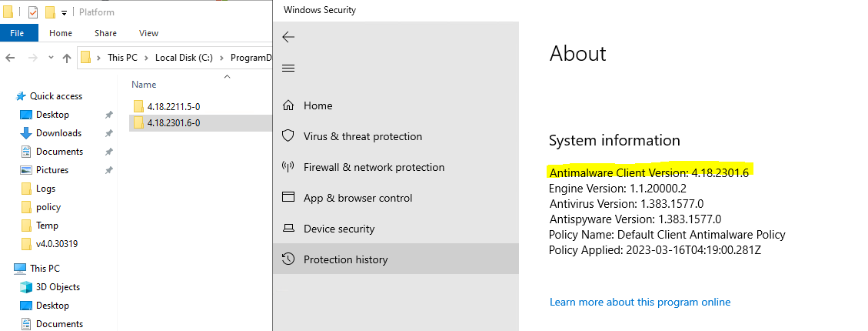
Task: Click Policy Applied timestamp line
Action: point(655,250)
